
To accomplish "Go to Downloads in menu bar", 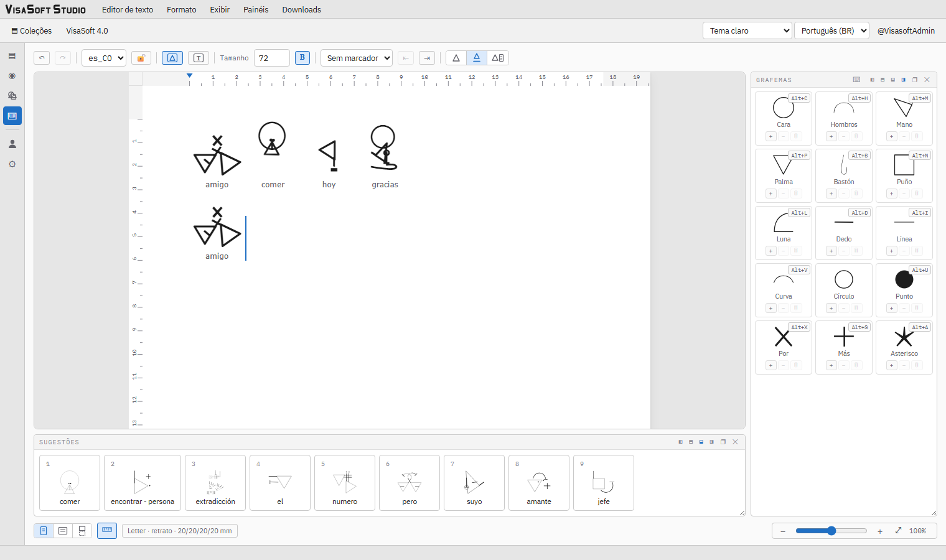I will click(x=301, y=9).
